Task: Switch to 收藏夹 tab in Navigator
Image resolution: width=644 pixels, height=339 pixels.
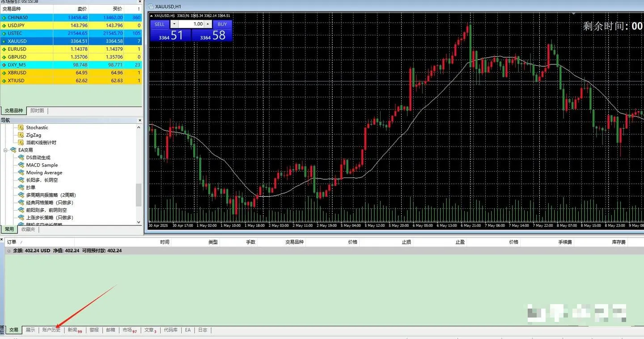Action: (x=28, y=229)
